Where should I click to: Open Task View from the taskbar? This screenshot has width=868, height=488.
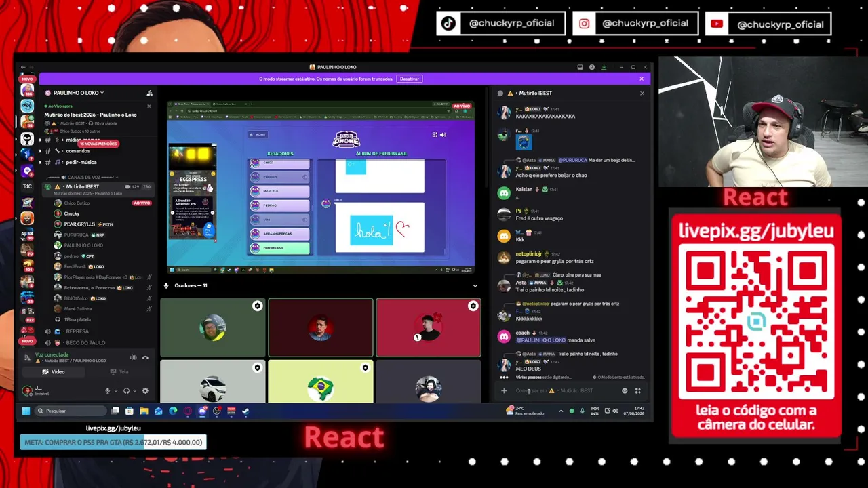click(115, 411)
